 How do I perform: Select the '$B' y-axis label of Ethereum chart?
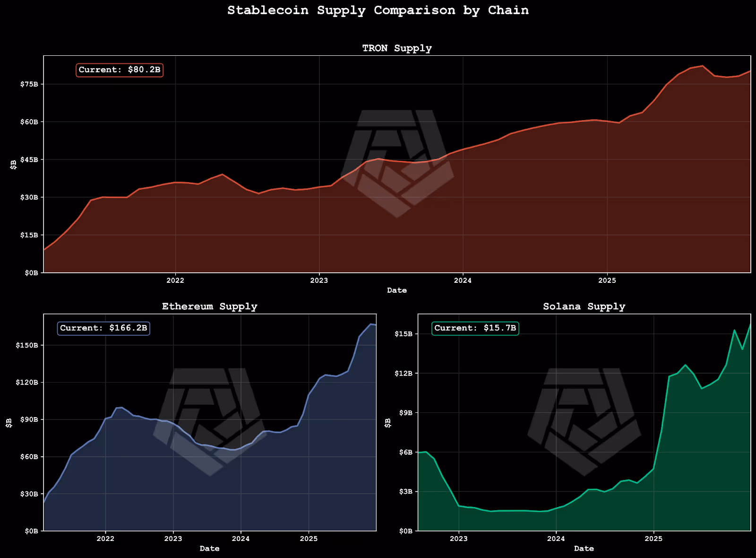(9, 423)
